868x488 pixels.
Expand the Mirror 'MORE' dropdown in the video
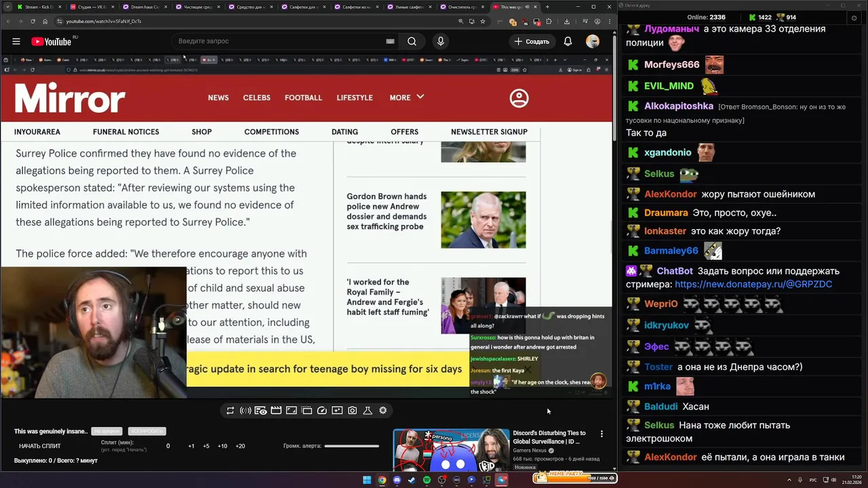[x=407, y=98]
